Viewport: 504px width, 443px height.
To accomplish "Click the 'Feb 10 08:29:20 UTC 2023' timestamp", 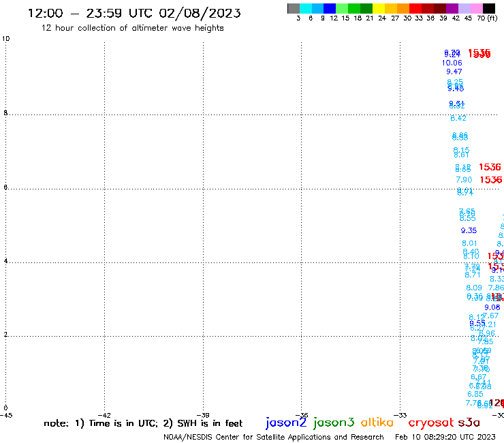I will [x=445, y=437].
